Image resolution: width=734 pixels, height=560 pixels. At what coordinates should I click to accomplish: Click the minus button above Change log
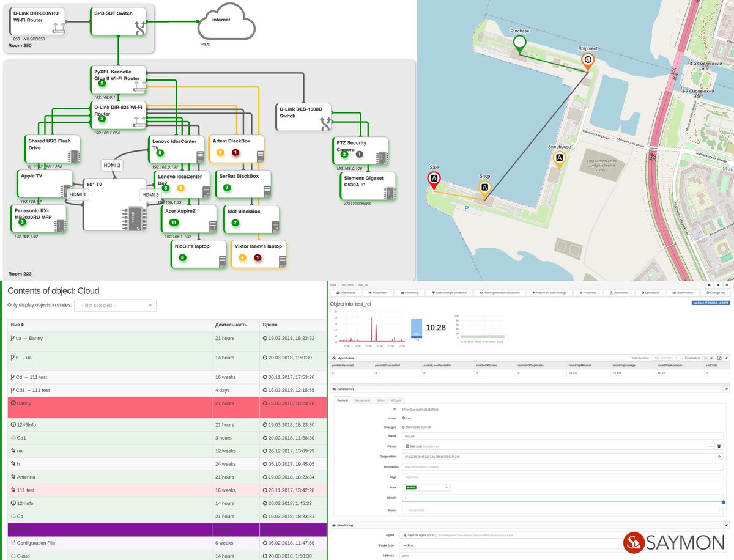[x=726, y=284]
